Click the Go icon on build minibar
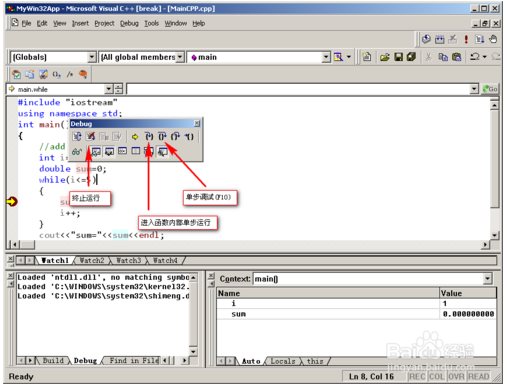Viewport: 507px width, 387px height. coord(480,39)
